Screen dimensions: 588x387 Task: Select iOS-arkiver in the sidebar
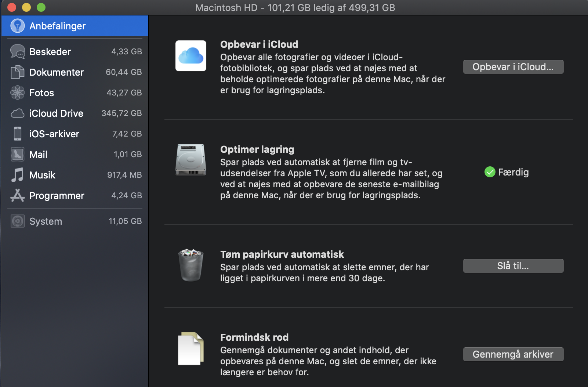(x=75, y=134)
